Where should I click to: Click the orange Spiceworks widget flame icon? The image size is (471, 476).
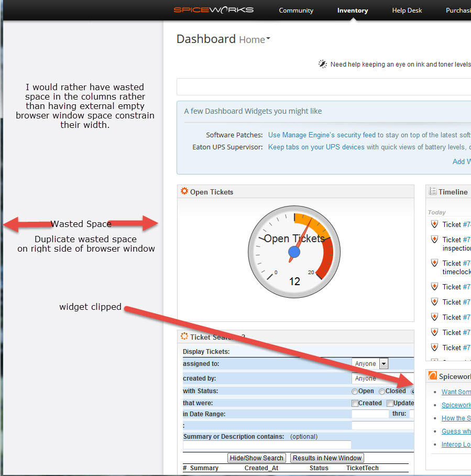click(433, 376)
